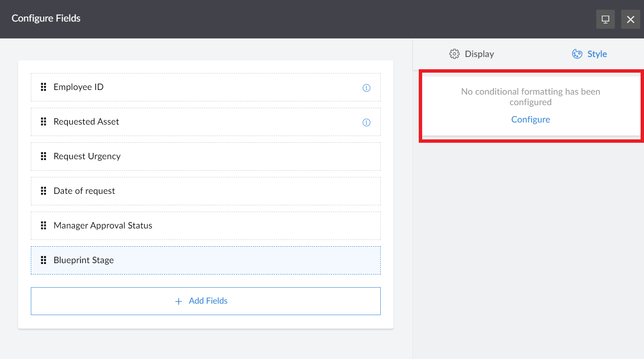
Task: Switch to the Style tab
Action: point(589,54)
